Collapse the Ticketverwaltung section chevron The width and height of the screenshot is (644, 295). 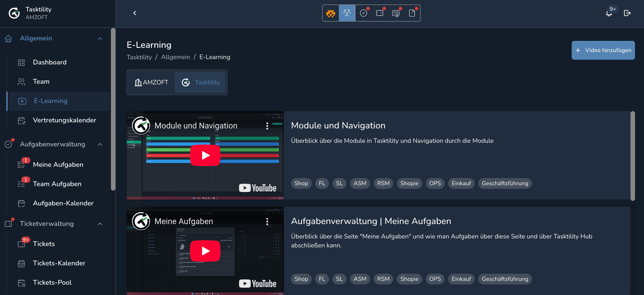click(100, 224)
